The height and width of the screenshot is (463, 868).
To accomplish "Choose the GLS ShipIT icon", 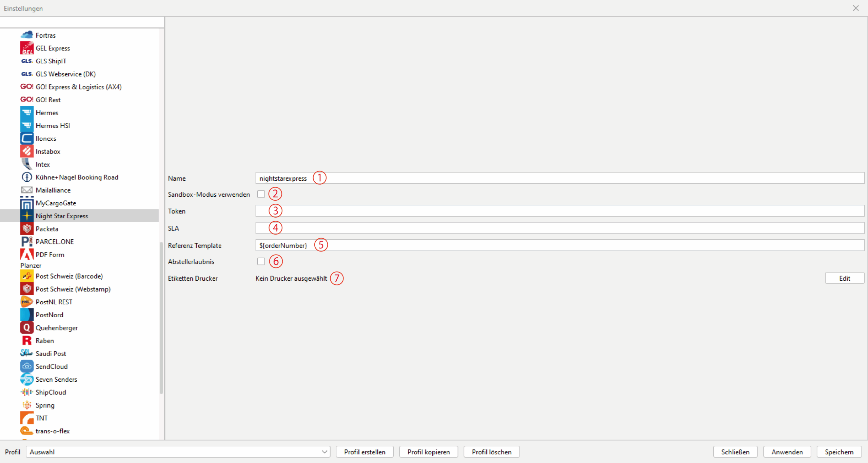I will click(x=27, y=61).
